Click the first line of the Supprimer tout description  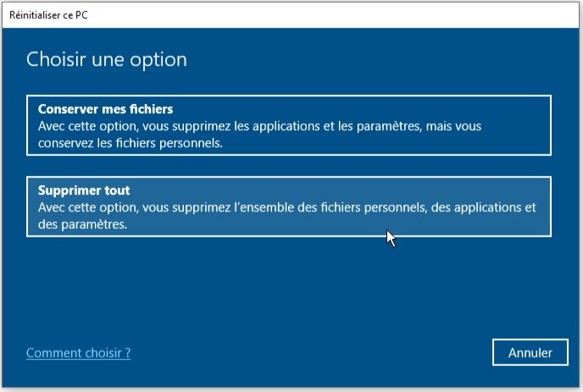point(287,207)
